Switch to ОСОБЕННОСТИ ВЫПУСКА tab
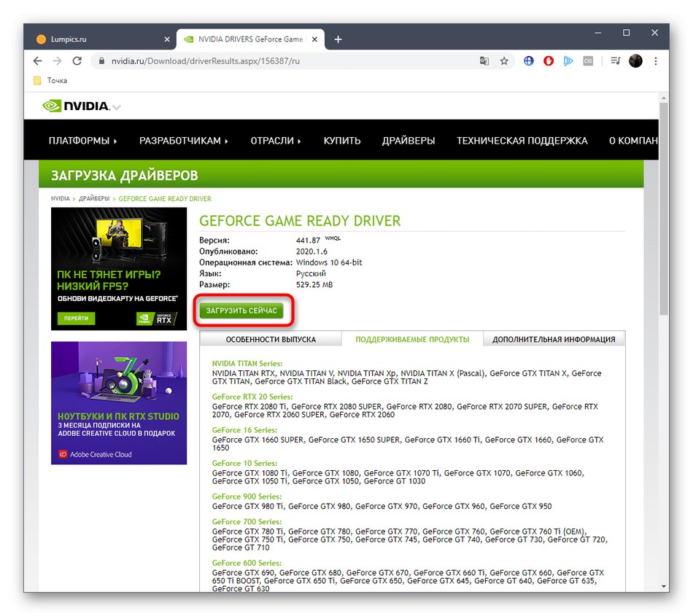This screenshot has width=693, height=616. (271, 339)
